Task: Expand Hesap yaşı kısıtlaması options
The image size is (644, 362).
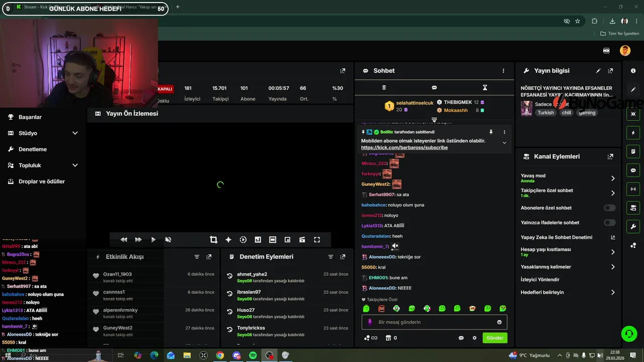Action: [x=613, y=252]
